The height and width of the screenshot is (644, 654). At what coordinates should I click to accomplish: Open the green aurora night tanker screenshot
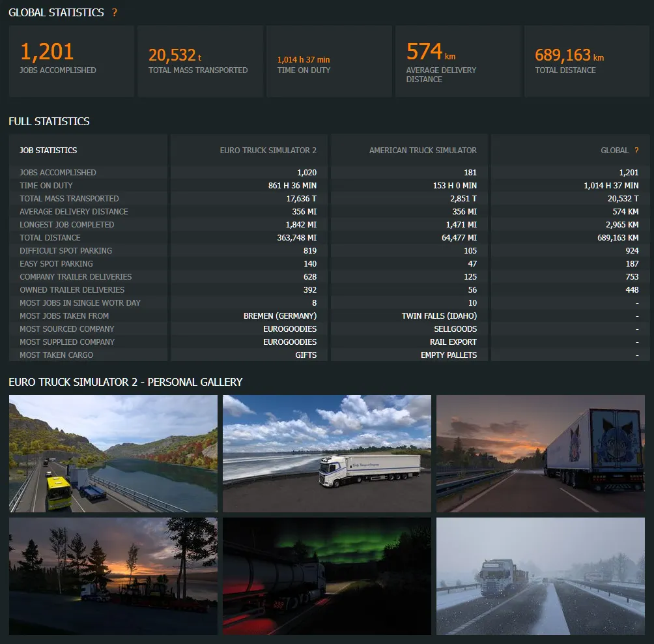point(326,576)
